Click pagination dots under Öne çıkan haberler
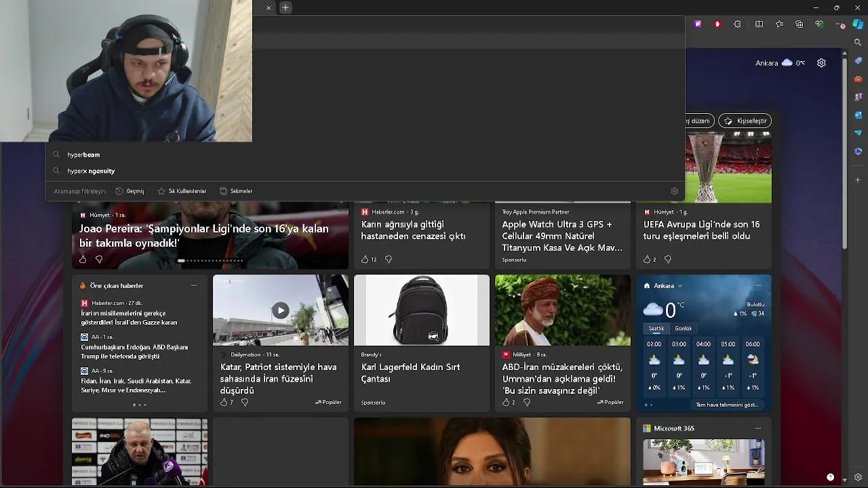 139,405
